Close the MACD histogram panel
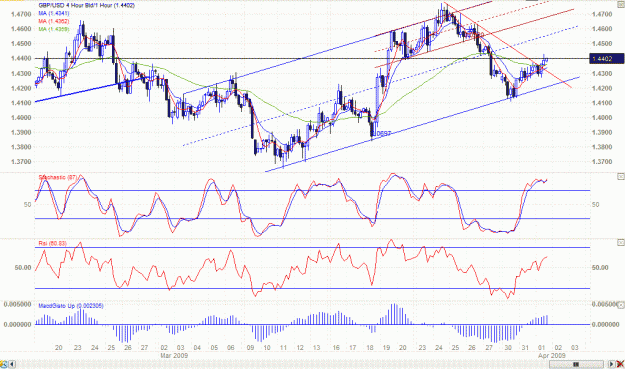The height and width of the screenshot is (369, 625). click(x=621, y=305)
